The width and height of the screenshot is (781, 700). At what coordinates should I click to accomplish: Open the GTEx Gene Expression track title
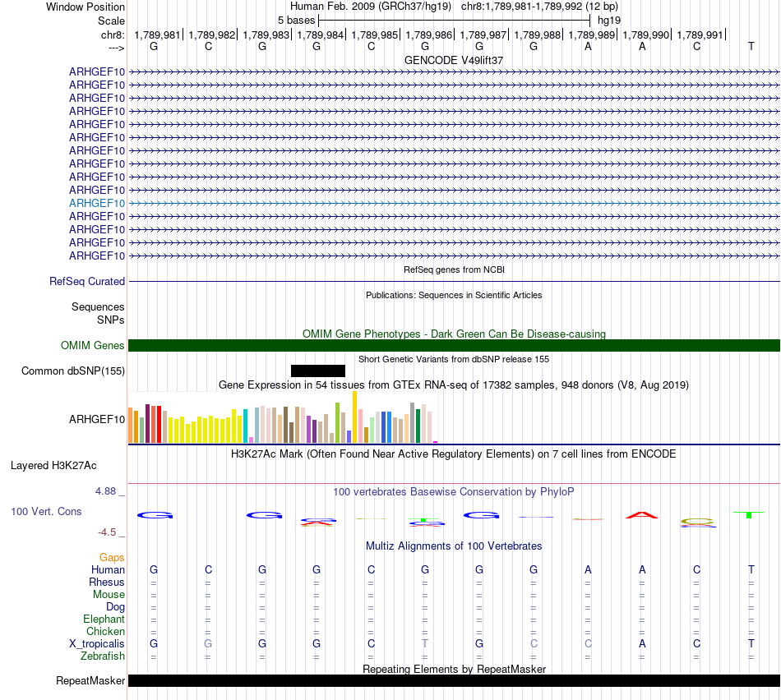[x=454, y=385]
